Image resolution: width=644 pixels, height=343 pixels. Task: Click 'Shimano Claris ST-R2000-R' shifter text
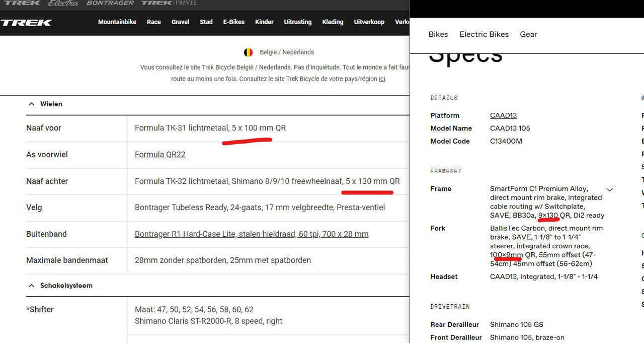(208, 321)
